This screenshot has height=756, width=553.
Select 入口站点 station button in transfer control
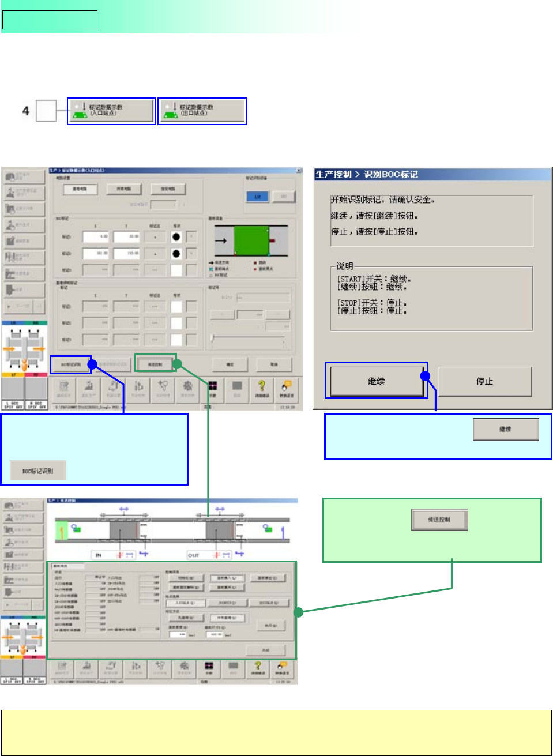coord(185,603)
